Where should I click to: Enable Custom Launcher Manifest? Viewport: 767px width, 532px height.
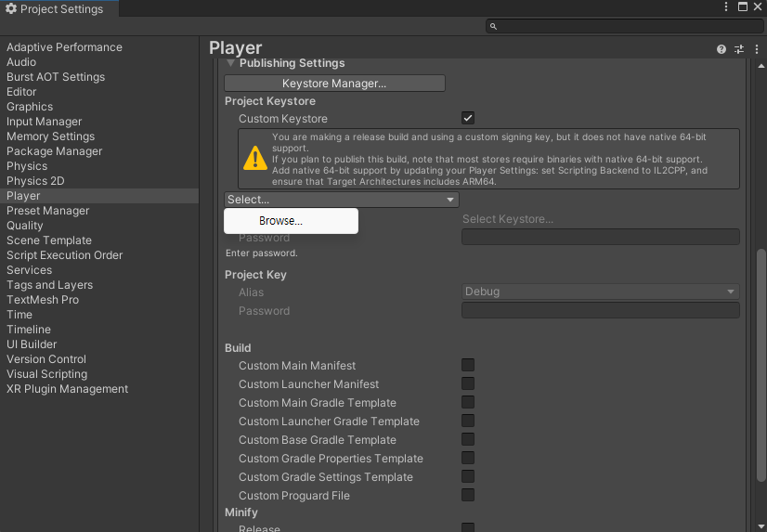click(x=468, y=383)
